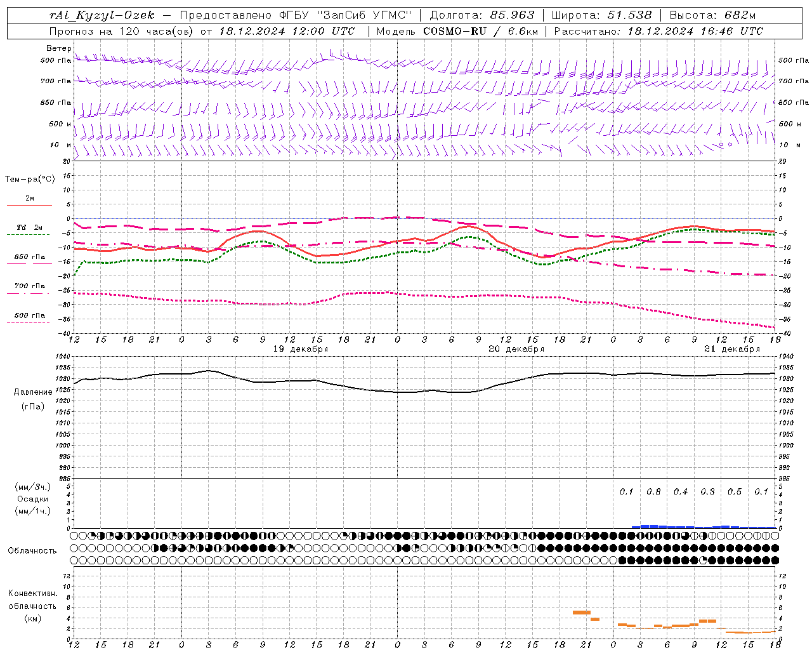Click the Тем-ра(°C) temperature axis label
Image resolution: width=812 pixels, height=650 pixels.
point(30,180)
